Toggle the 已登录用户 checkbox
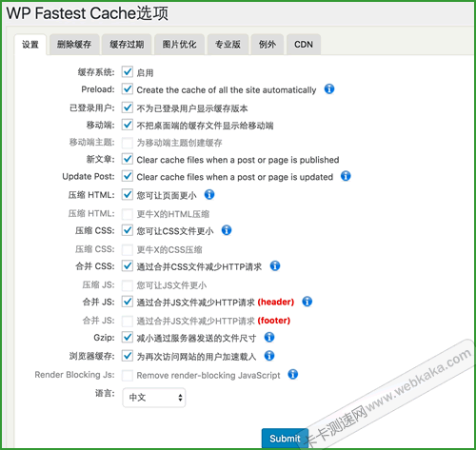This screenshot has height=450, width=476. pyautogui.click(x=128, y=108)
